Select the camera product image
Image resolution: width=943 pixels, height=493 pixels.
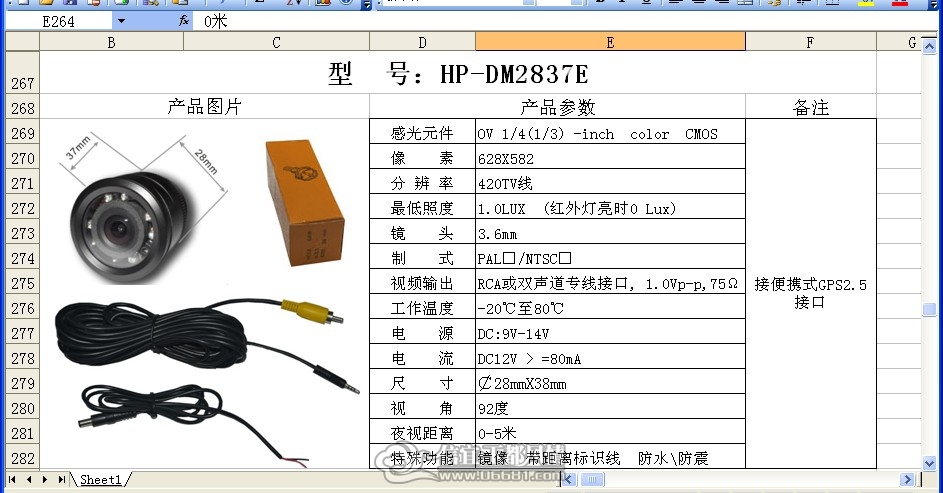tap(142, 207)
